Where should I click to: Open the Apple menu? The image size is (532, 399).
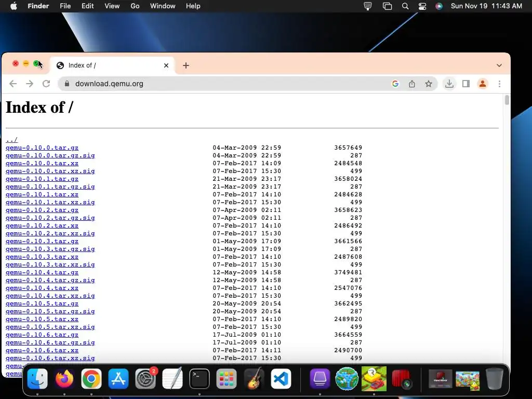[x=14, y=6]
